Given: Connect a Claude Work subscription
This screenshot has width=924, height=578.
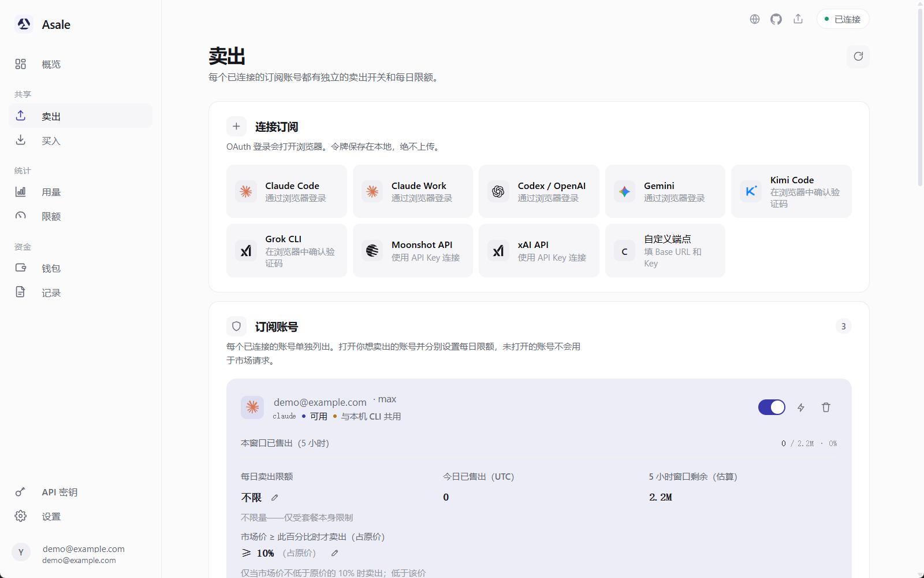Looking at the screenshot, I should [x=413, y=191].
